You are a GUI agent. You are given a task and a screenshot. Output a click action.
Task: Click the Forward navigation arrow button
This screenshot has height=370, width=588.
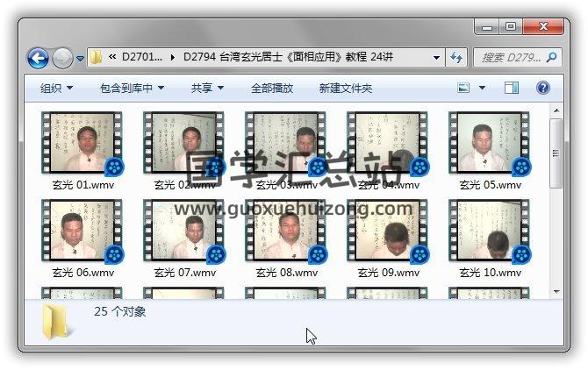61,59
